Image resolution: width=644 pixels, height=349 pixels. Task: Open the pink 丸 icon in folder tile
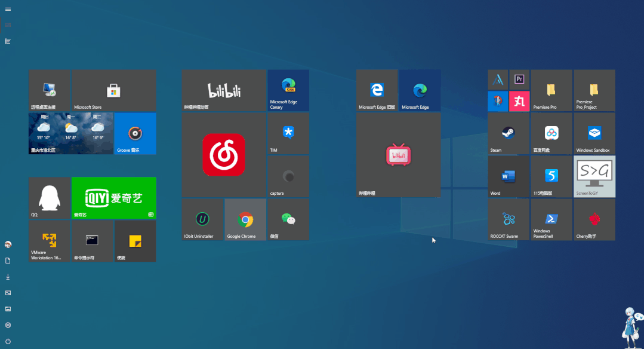tap(519, 101)
